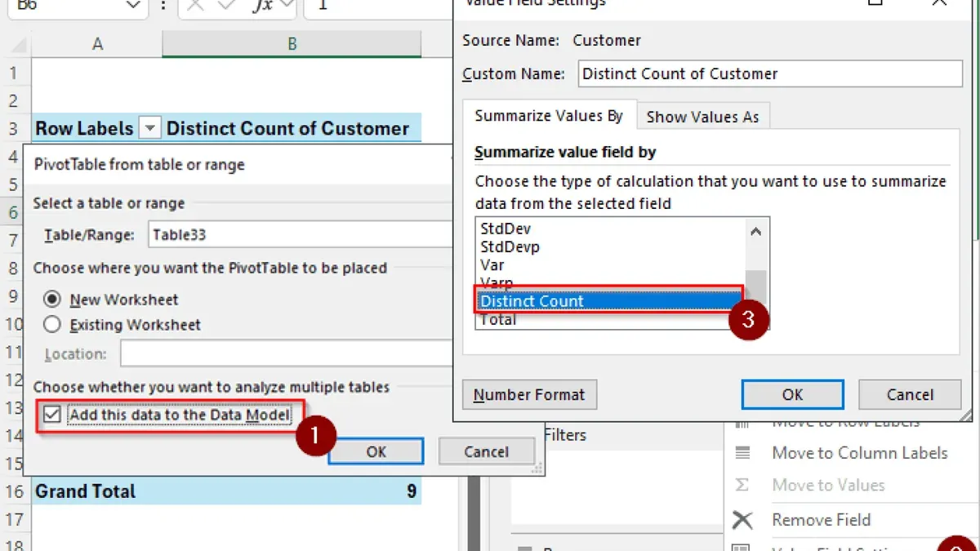Select row 1 header
This screenshot has height=551, width=980.
coord(14,73)
